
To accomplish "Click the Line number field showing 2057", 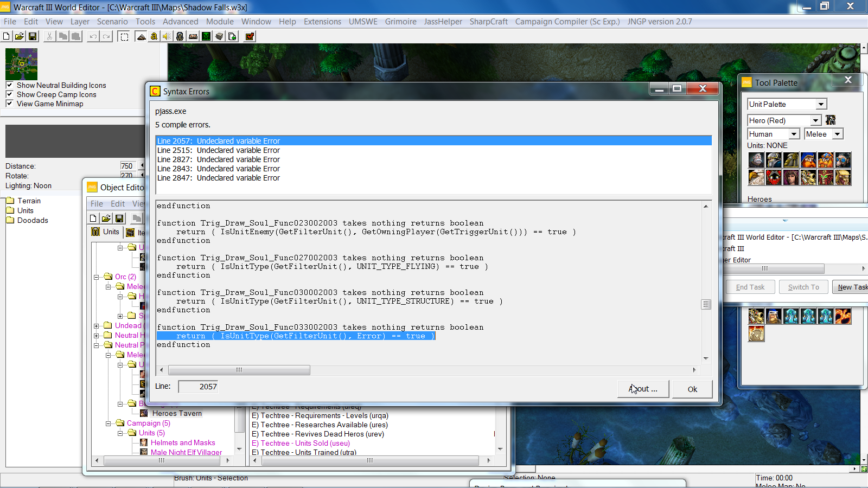I will click(198, 387).
